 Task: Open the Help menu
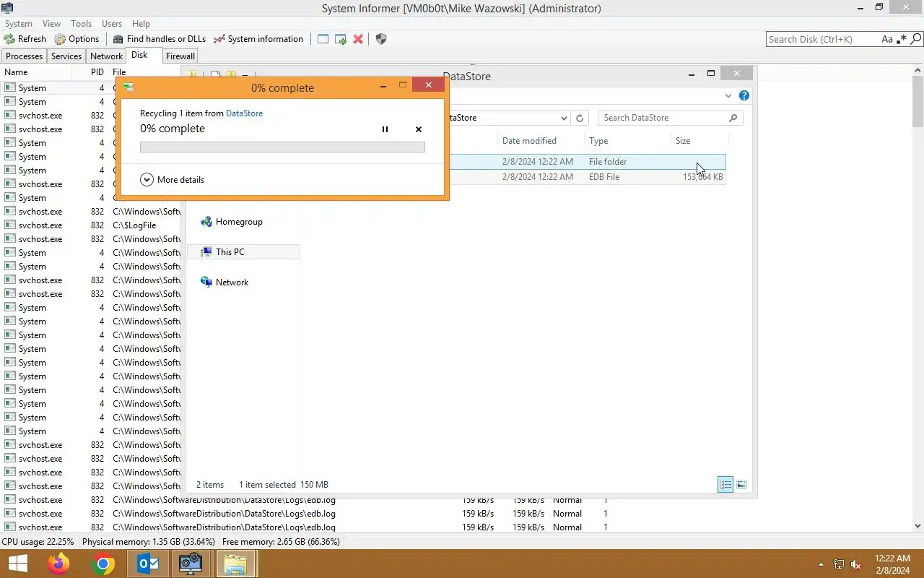(141, 24)
